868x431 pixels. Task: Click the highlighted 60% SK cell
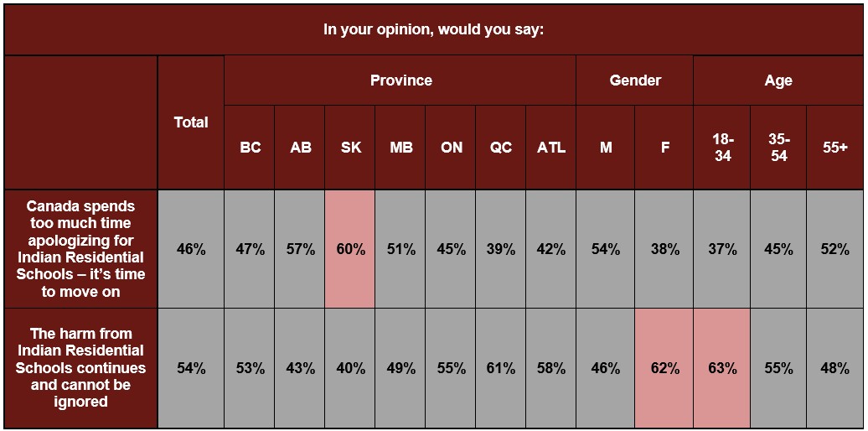(x=350, y=249)
